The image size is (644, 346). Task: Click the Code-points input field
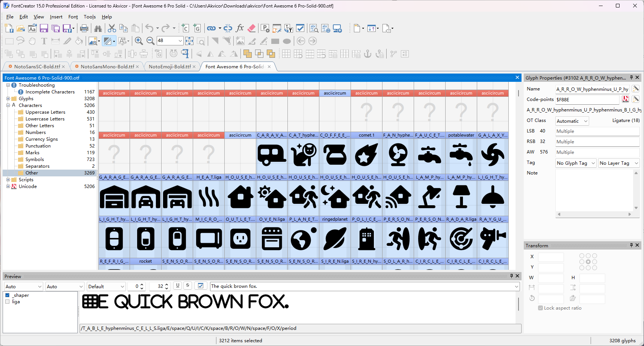coord(587,99)
